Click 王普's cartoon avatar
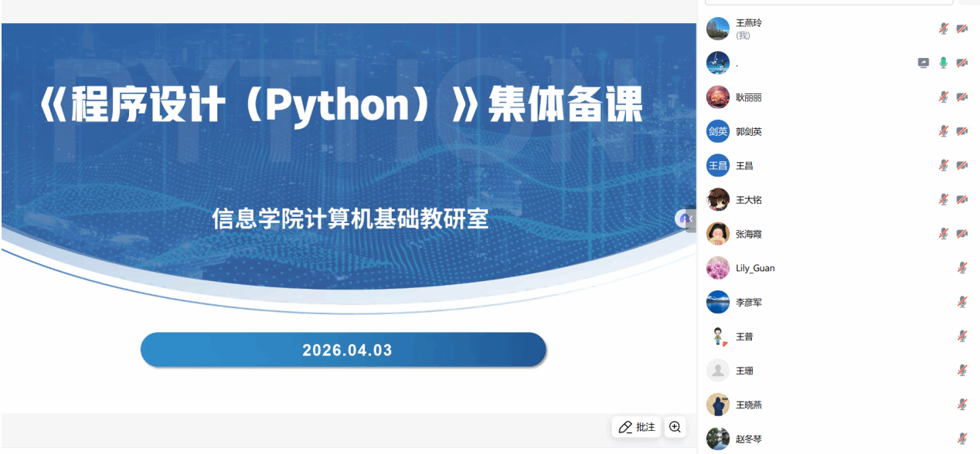Viewport: 980px width, 454px height. tap(718, 337)
